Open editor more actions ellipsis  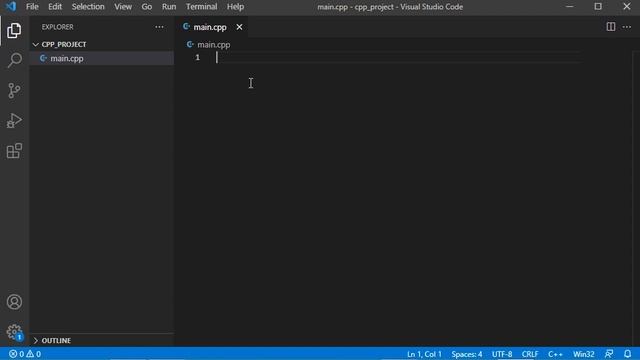pos(627,27)
